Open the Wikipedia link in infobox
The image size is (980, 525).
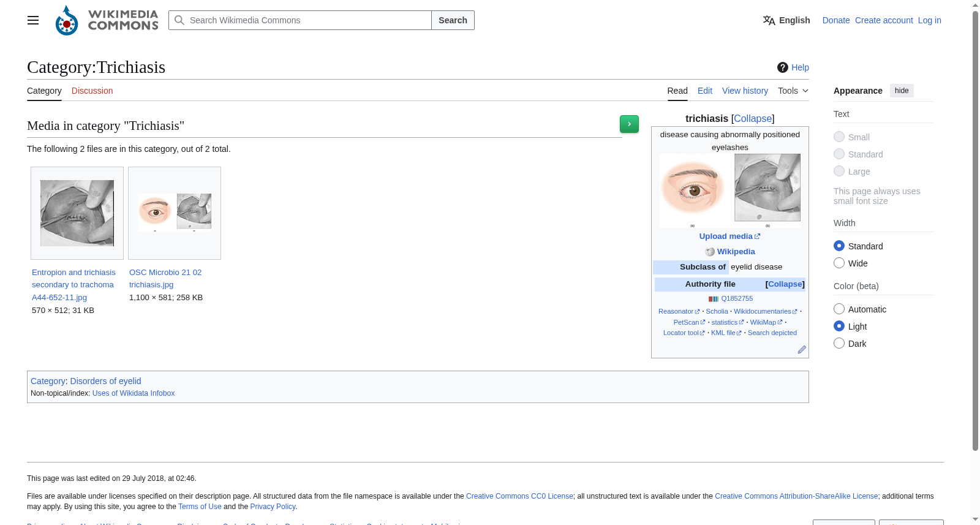tap(736, 252)
